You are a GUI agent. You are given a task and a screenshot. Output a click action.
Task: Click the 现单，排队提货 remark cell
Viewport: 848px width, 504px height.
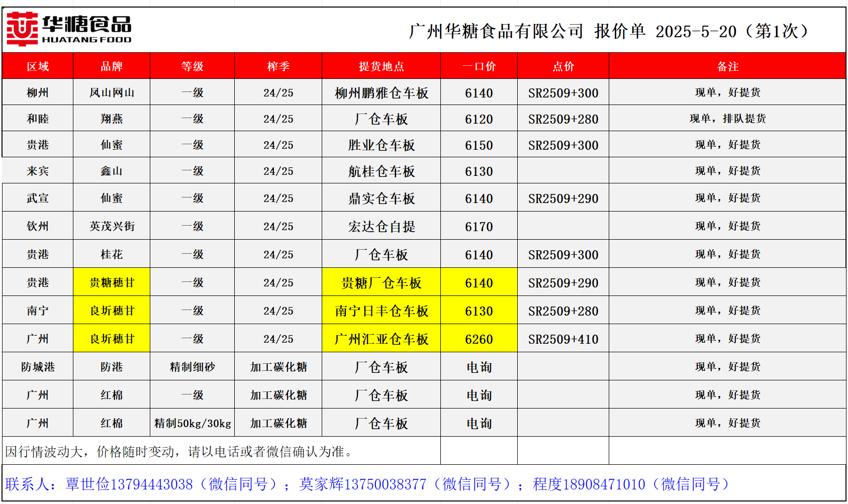tap(727, 119)
